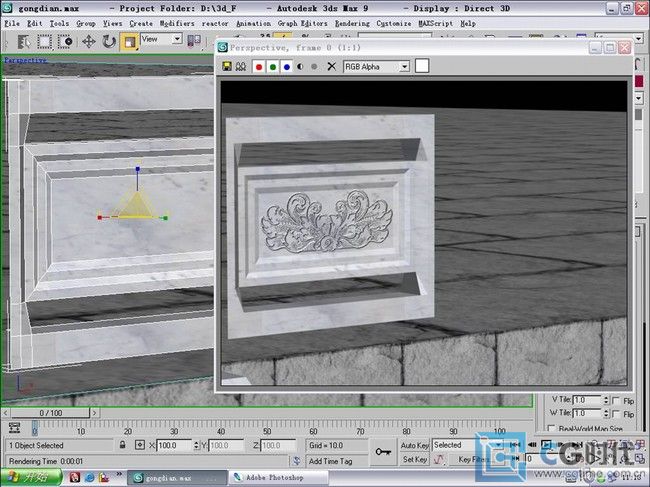Click the Y coordinate input field
650x487 pixels.
pyautogui.click(x=225, y=446)
